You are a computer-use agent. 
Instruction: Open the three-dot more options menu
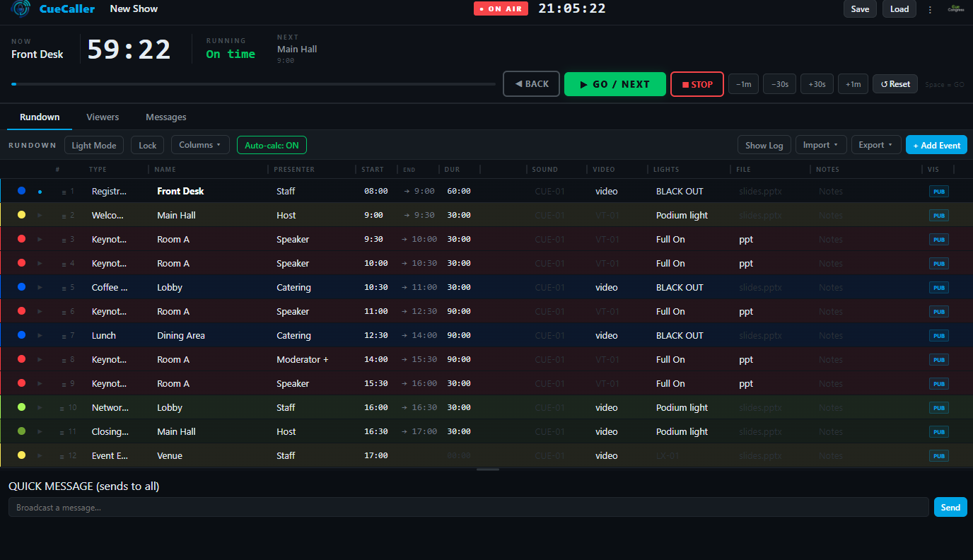point(930,9)
